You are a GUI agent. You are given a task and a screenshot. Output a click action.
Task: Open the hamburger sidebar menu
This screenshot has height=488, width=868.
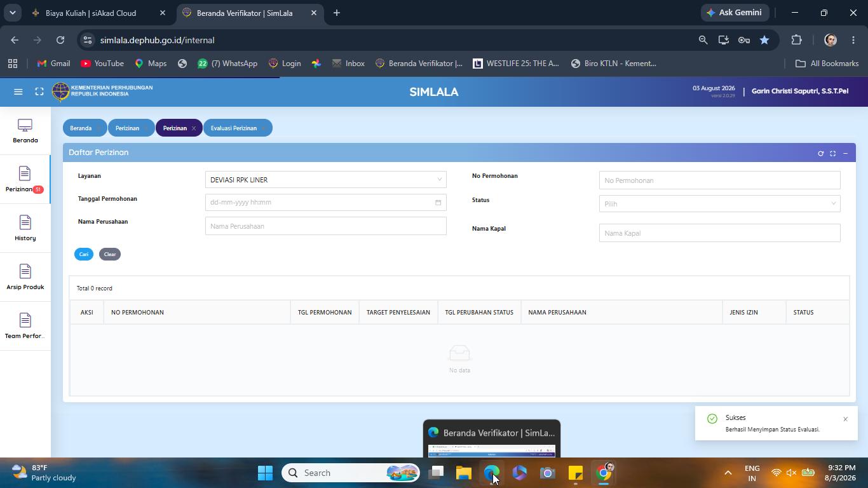(18, 91)
